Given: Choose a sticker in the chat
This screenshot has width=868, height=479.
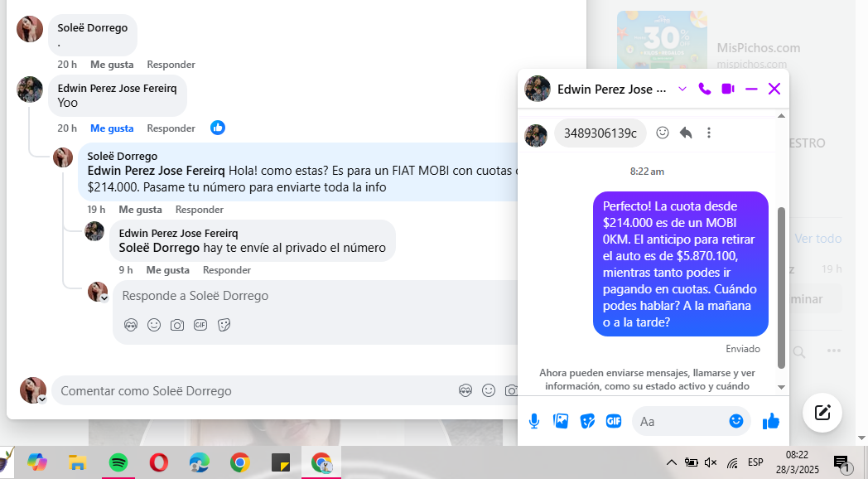Looking at the screenshot, I should [587, 422].
